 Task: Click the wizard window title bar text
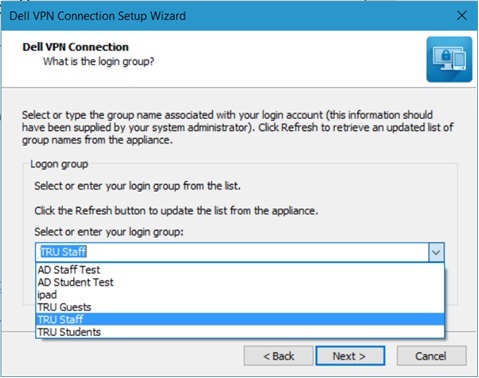[98, 16]
